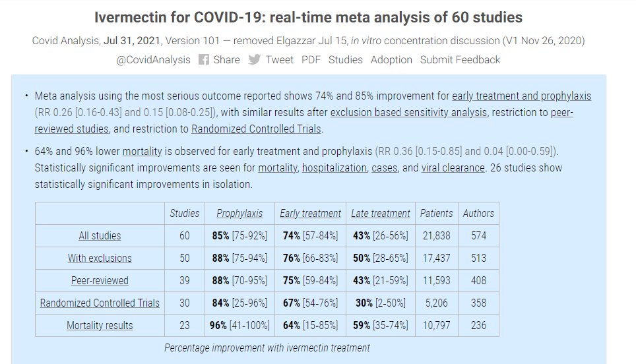Image resolution: width=636 pixels, height=364 pixels.
Task: Click the Randomized Controlled Trials text link
Action: [x=261, y=129]
